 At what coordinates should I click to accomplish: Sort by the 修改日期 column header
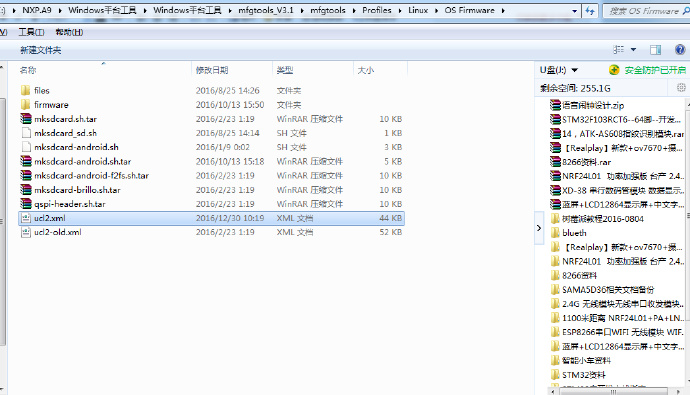tap(232, 70)
